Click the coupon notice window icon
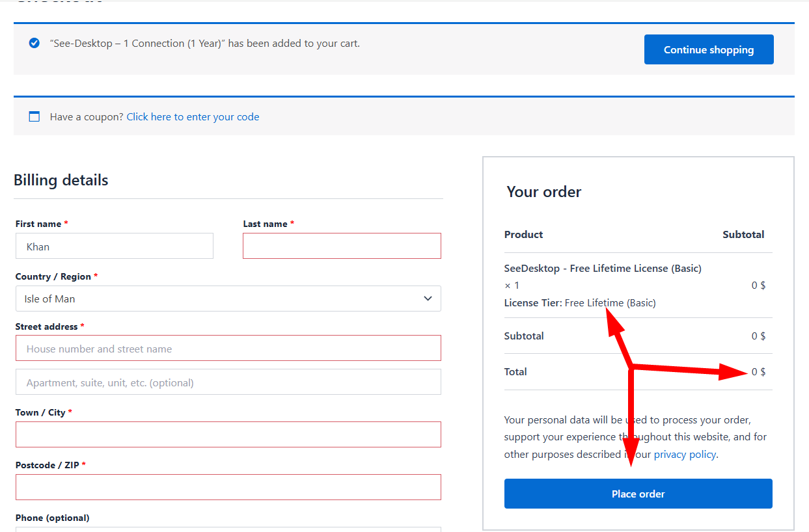The image size is (809, 532). click(34, 116)
